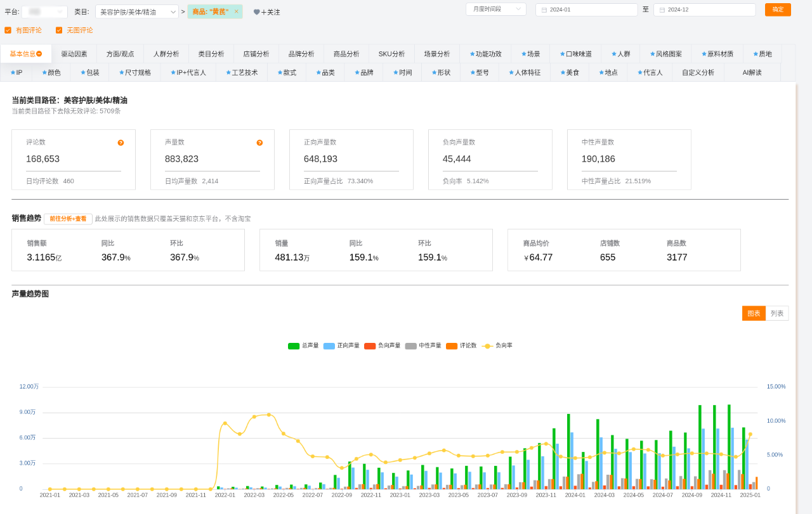Open the starred 品牌 tab
812x514 pixels.
pos(364,72)
